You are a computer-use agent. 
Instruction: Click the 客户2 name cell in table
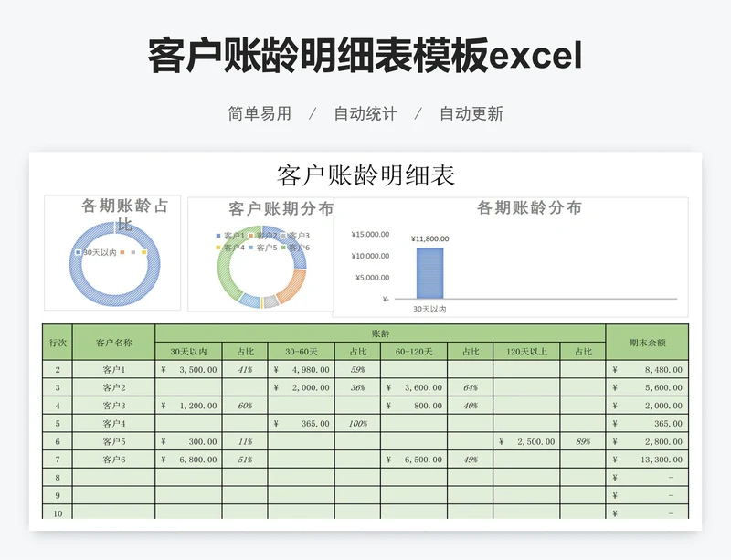(x=113, y=387)
